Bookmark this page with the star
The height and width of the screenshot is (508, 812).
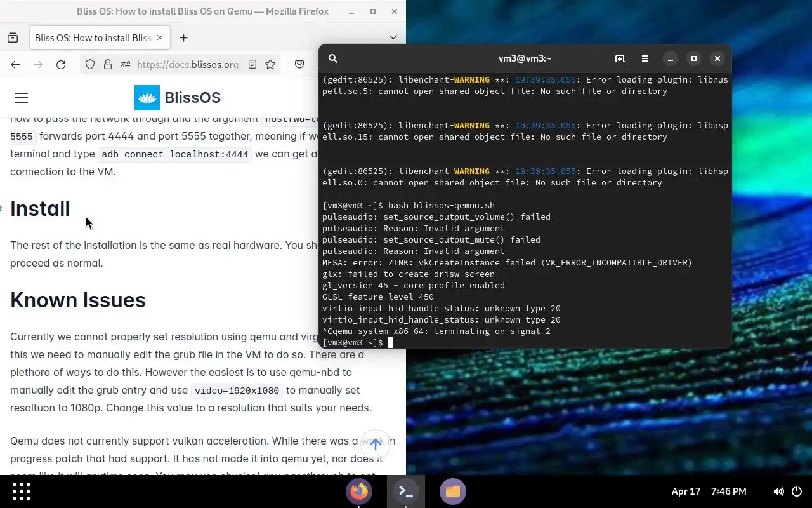point(270,64)
